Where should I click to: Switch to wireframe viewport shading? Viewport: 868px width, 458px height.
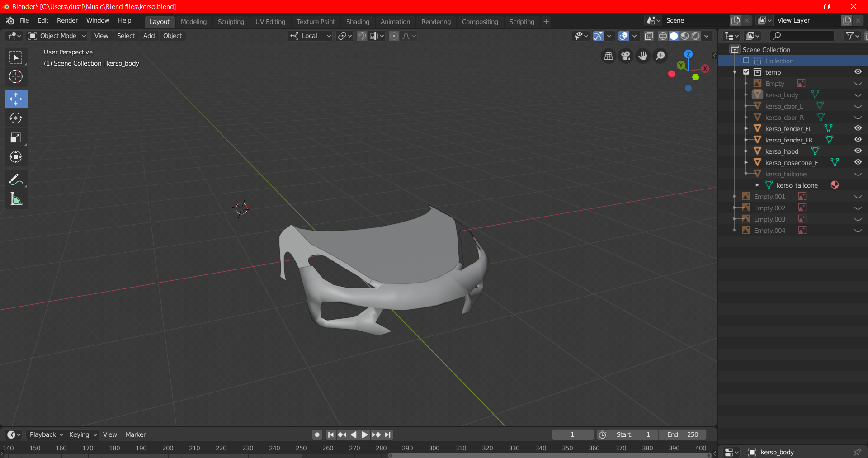click(663, 36)
